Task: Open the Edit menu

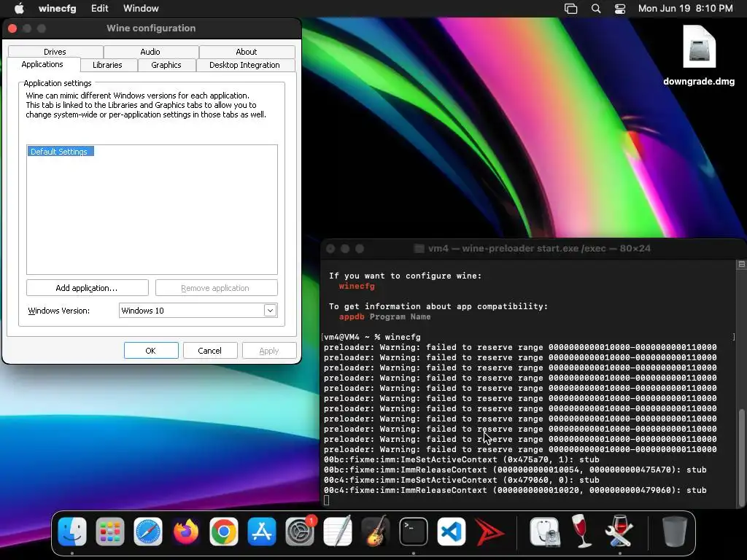Action: [x=99, y=9]
